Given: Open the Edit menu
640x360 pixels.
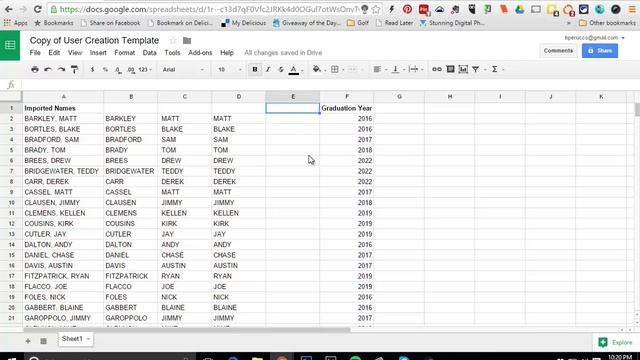Looking at the screenshot, I should (54, 53).
